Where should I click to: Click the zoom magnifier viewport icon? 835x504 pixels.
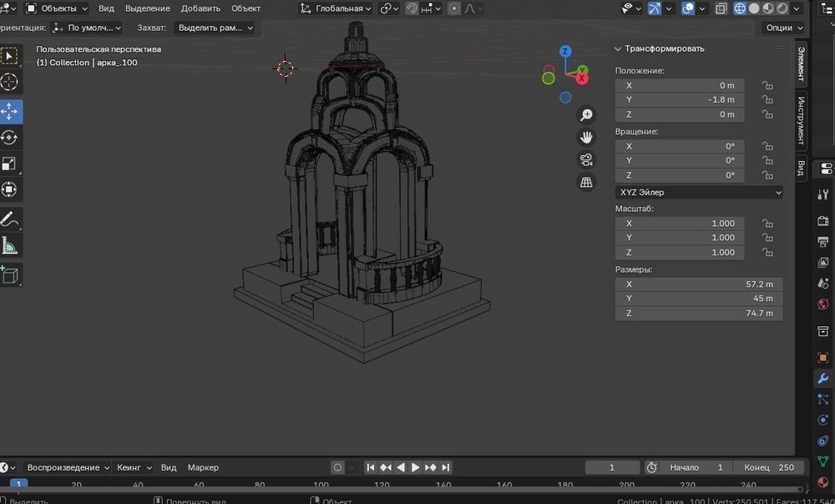(x=587, y=114)
